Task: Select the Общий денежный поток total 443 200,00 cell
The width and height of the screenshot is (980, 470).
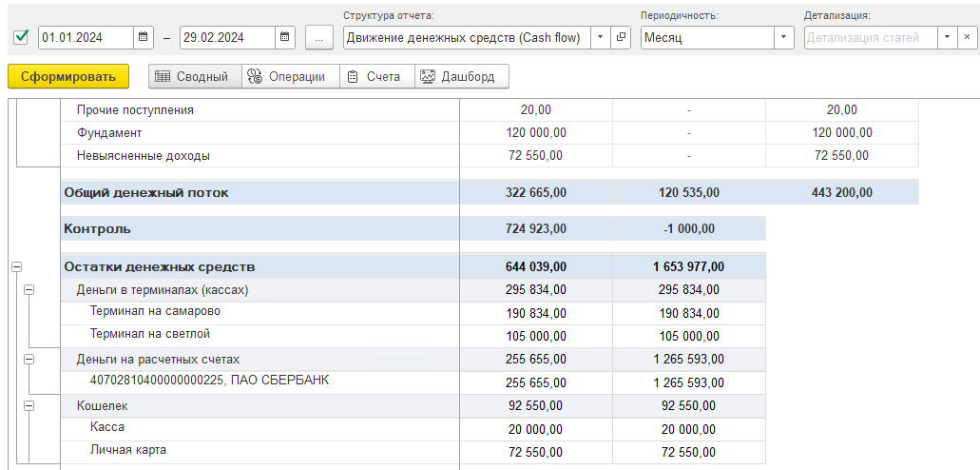Action: (842, 193)
